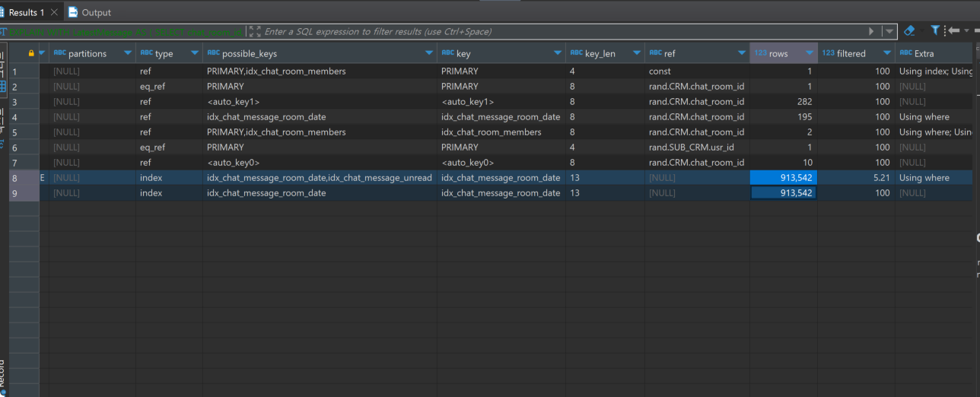Open rows column filter dropdown
Viewport: 980px width, 397px height.
click(x=810, y=53)
